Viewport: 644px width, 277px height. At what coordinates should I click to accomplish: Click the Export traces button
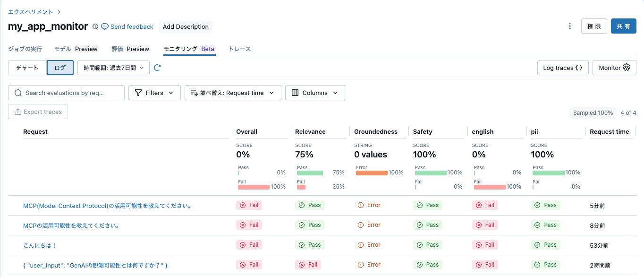pyautogui.click(x=38, y=112)
